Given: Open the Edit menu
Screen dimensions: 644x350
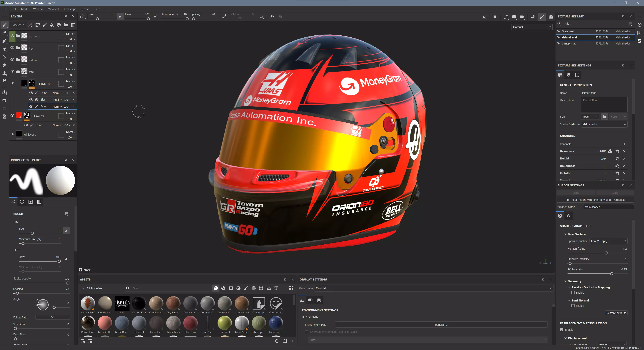Looking at the screenshot, I should [14, 9].
